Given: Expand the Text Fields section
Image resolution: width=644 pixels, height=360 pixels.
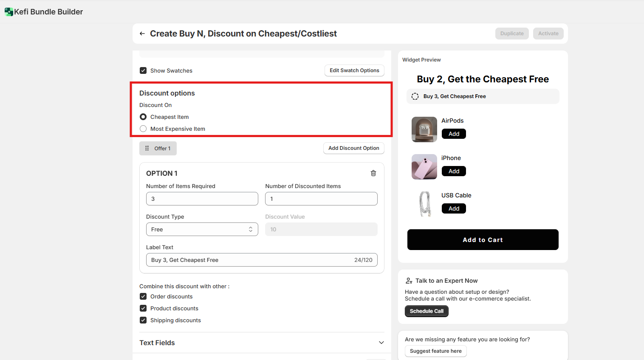Looking at the screenshot, I should click(x=381, y=343).
